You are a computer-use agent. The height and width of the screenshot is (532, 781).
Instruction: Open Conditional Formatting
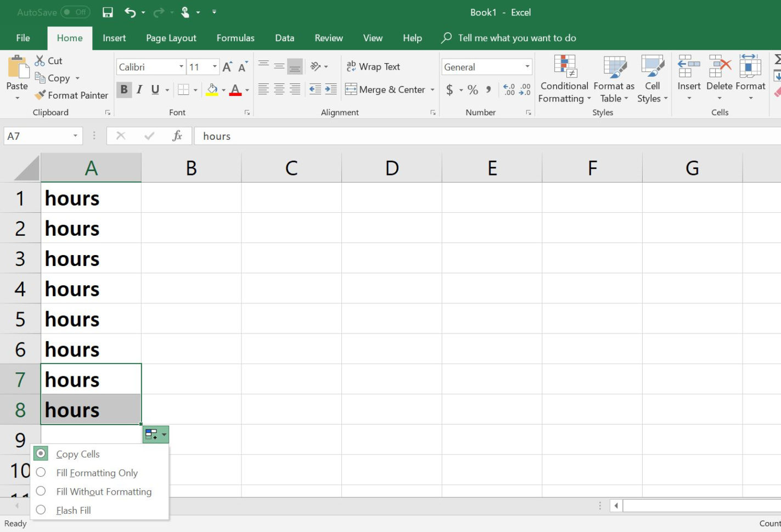(564, 80)
